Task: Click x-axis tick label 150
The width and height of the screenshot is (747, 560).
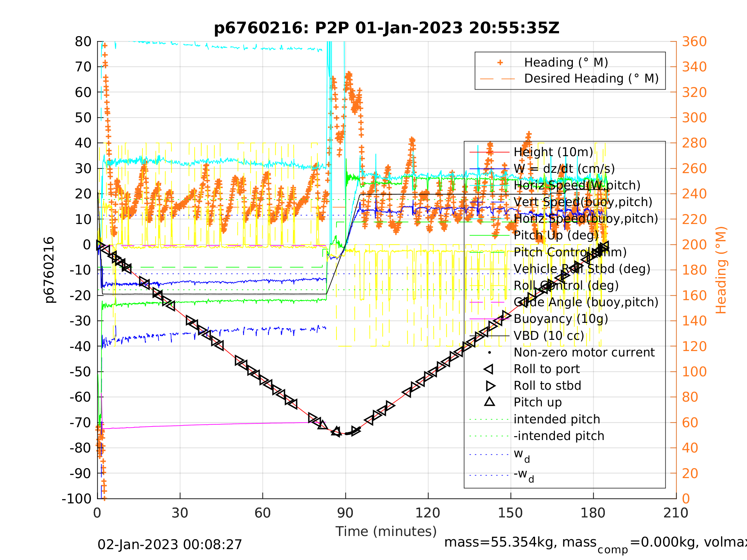Action: pyautogui.click(x=510, y=513)
